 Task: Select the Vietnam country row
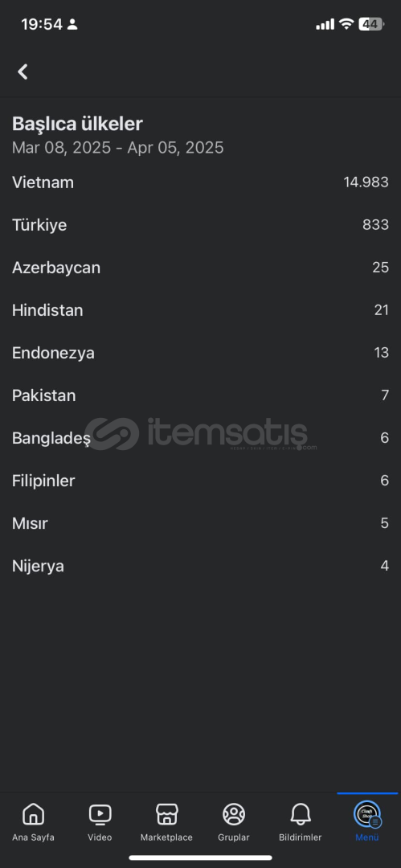[201, 182]
